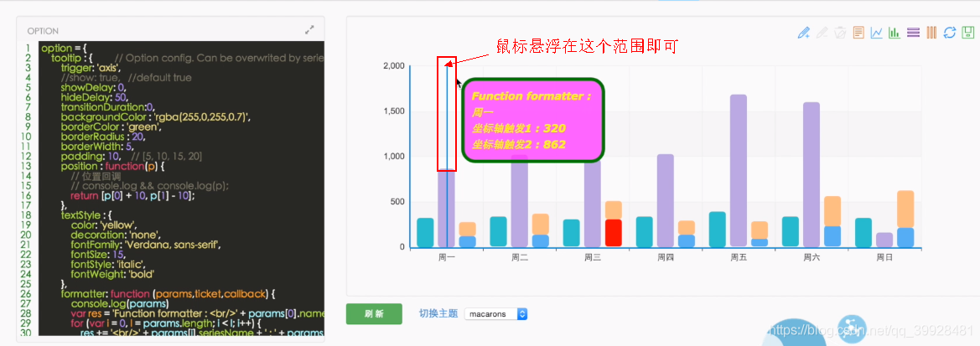The width and height of the screenshot is (980, 346).
Task: Expand the OPTION code panel
Action: click(309, 29)
